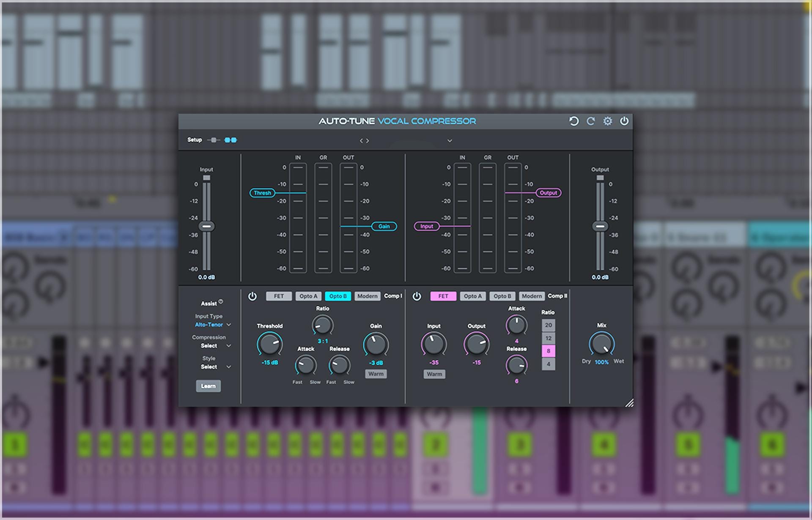This screenshot has height=520, width=812.
Task: Select the dual linked compressor setup icon
Action: click(230, 140)
